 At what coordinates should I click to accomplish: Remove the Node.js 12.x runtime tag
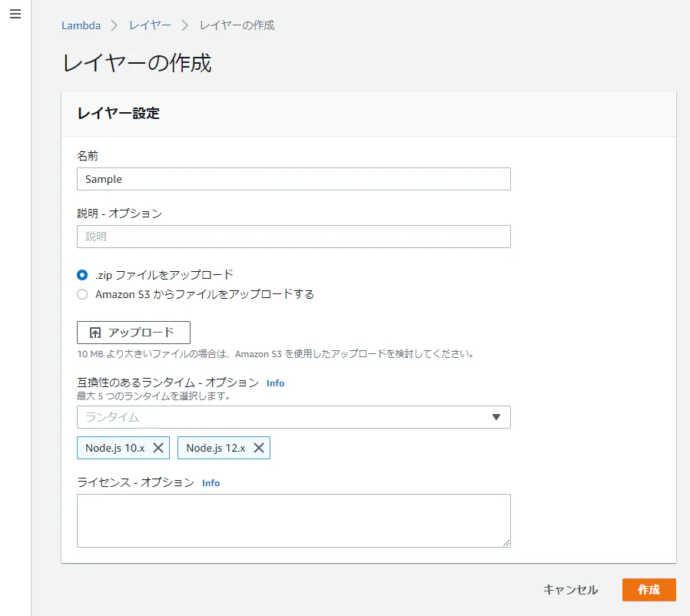[259, 448]
